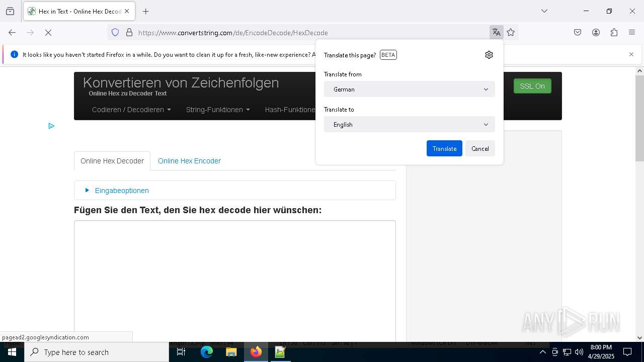
Task: Click SSL On button
Action: point(532,86)
